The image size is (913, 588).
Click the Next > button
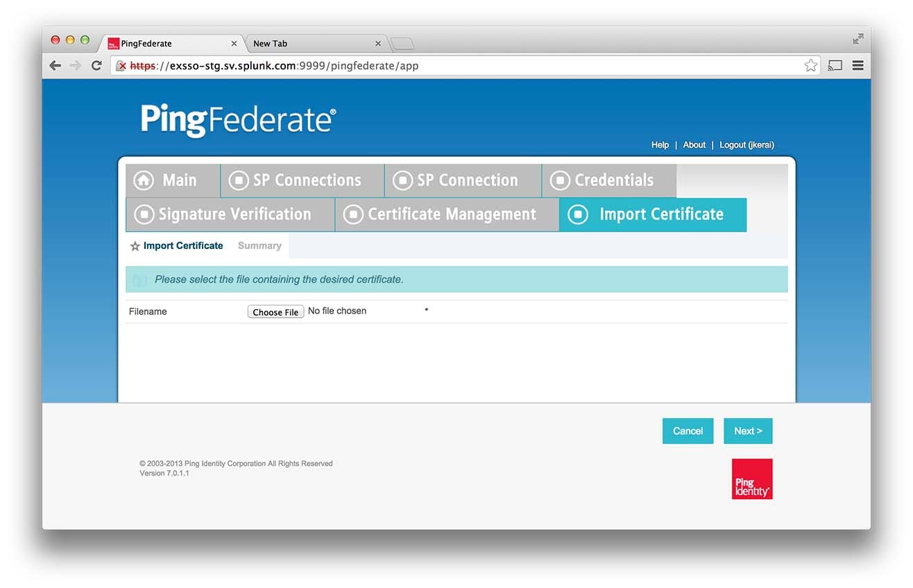748,431
